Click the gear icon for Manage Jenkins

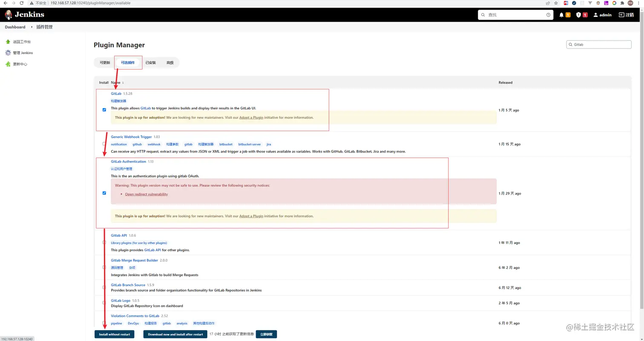point(8,53)
